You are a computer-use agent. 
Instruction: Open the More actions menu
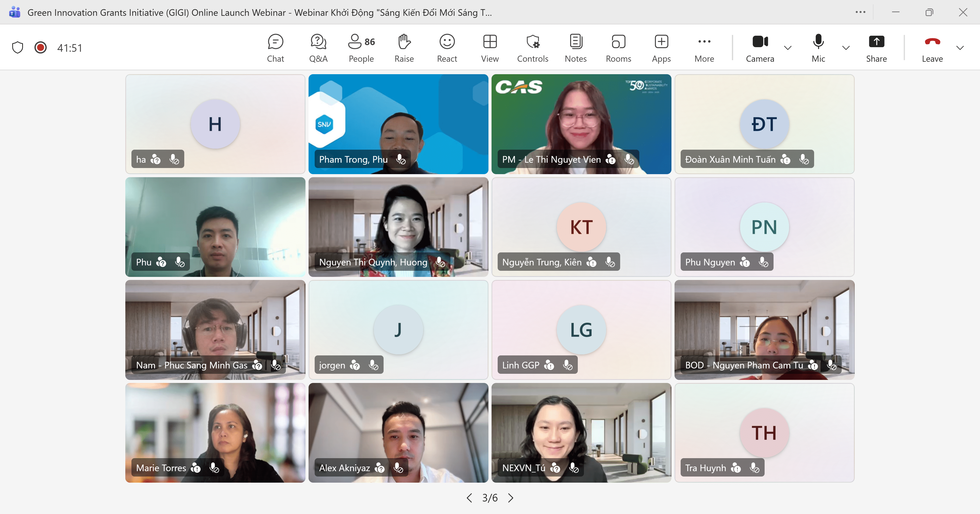pyautogui.click(x=704, y=48)
